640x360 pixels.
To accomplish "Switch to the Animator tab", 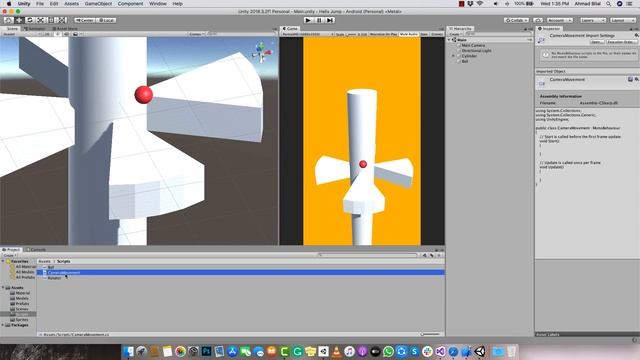I will pyautogui.click(x=34, y=29).
